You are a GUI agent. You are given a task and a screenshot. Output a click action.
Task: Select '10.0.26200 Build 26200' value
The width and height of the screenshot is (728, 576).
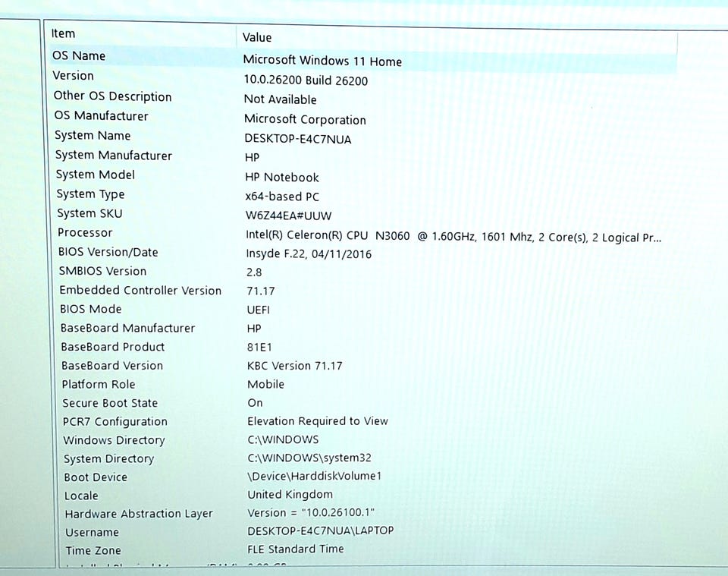[x=306, y=80]
